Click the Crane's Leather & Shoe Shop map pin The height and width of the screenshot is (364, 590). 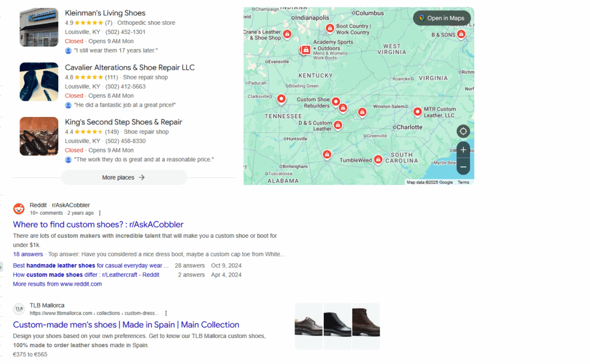click(x=287, y=34)
